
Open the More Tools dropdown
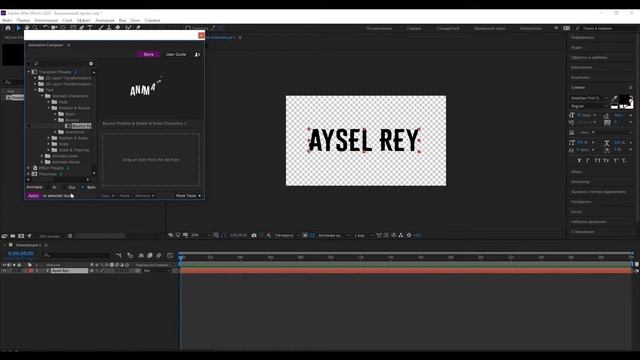tap(188, 196)
